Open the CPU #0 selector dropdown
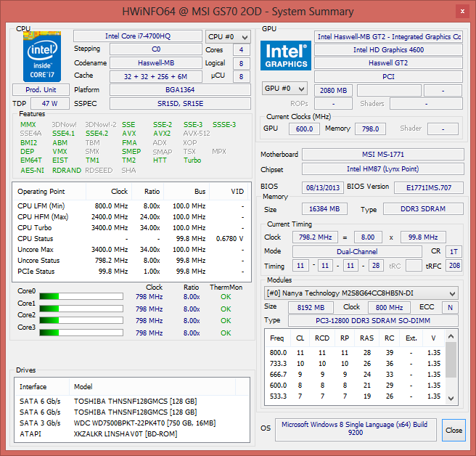 228,37
